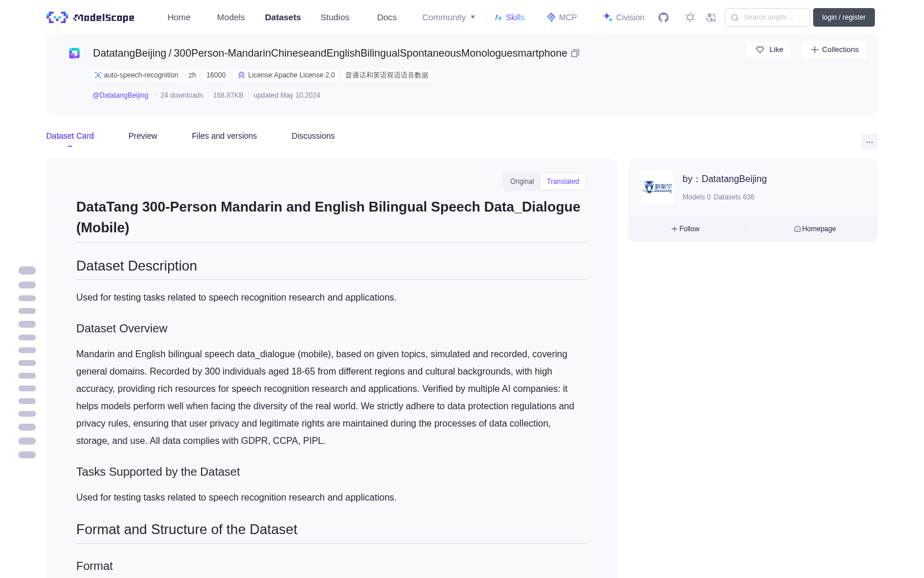The image size is (924, 578).
Task: Click updated May 10,2024 text
Action: click(x=286, y=95)
